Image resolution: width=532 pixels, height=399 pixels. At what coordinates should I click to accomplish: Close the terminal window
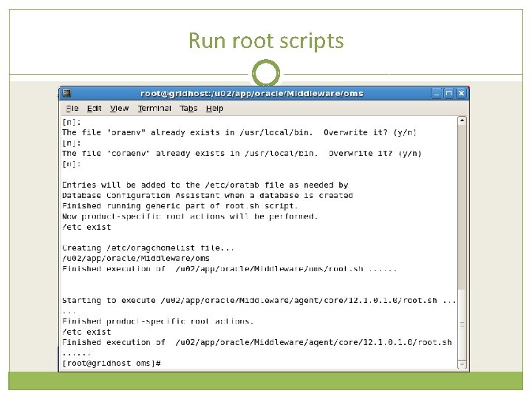[461, 93]
